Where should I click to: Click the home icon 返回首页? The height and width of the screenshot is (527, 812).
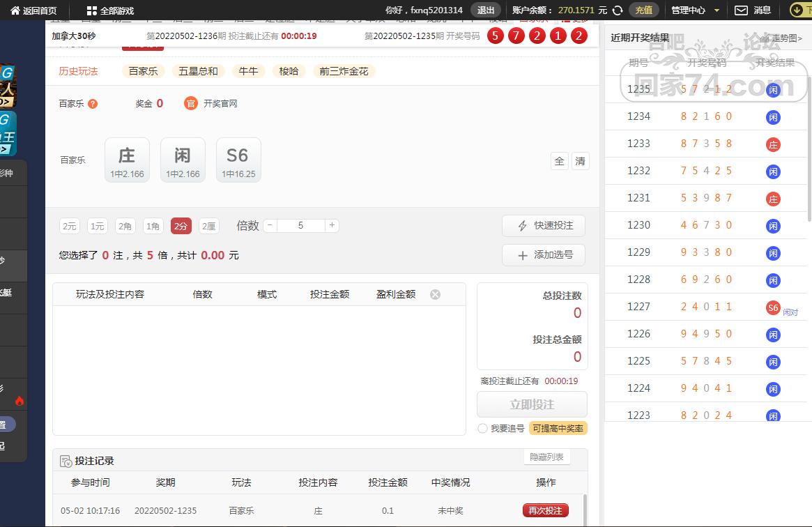point(15,10)
